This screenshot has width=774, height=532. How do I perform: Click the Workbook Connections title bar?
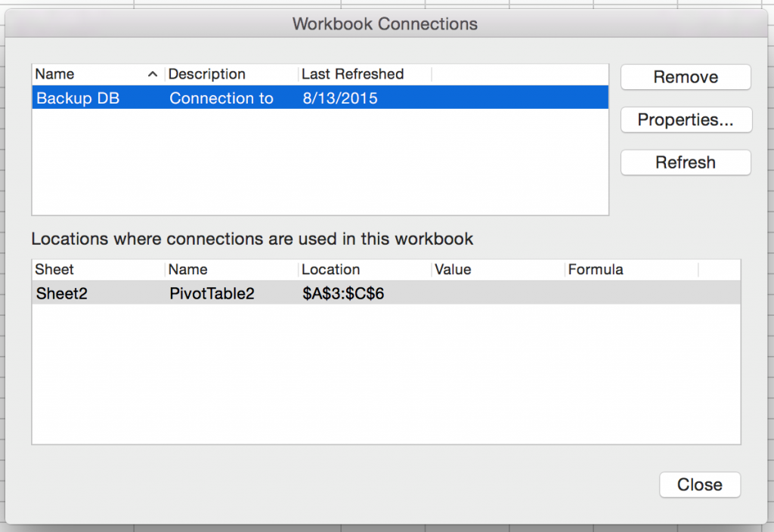386,23
